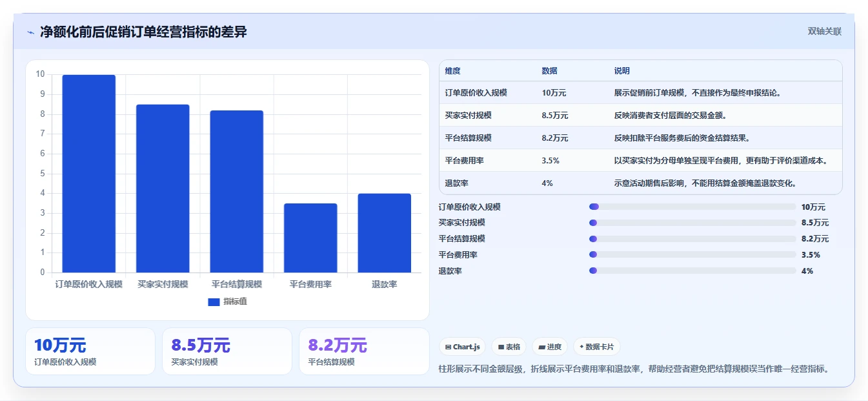868x401 pixels.
Task: Select the 进度 tag
Action: 550,347
